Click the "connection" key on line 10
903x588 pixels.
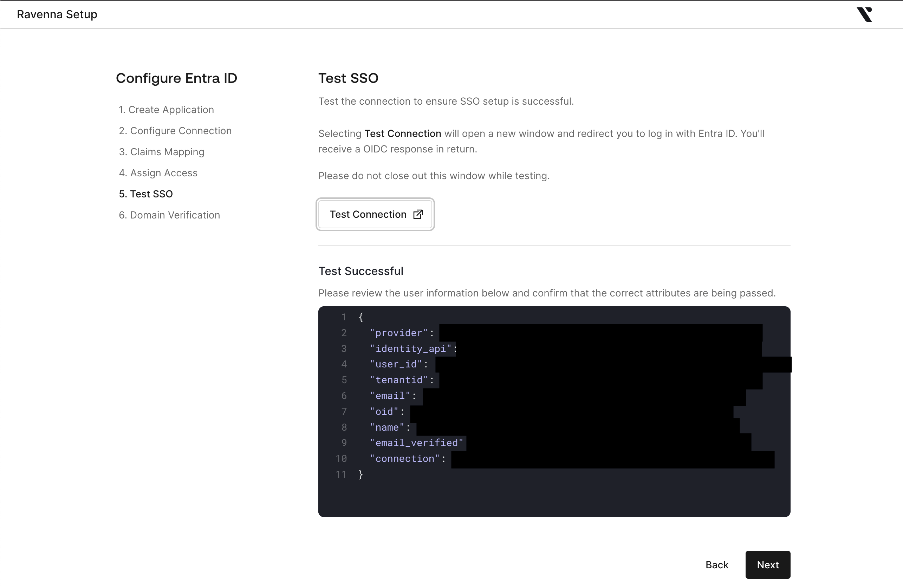point(404,459)
